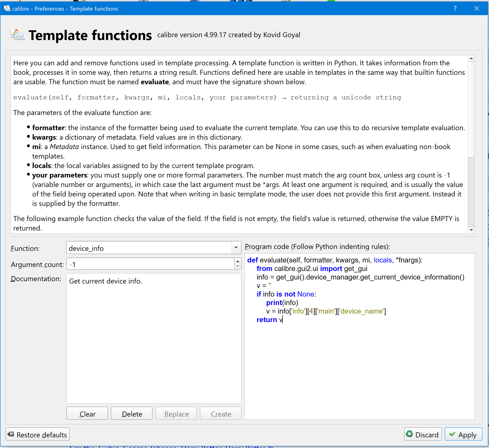Click the 'Get current device info.' text
Image resolution: width=489 pixels, height=448 pixels.
(106, 281)
